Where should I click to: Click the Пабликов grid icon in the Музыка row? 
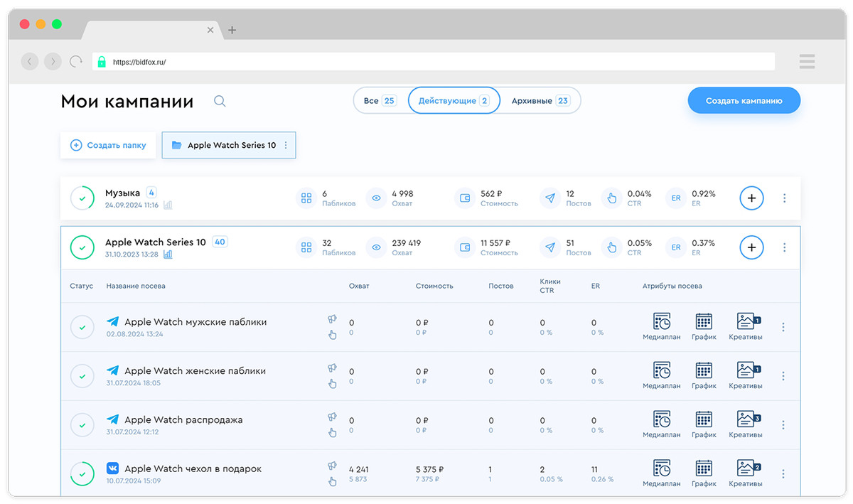(306, 198)
